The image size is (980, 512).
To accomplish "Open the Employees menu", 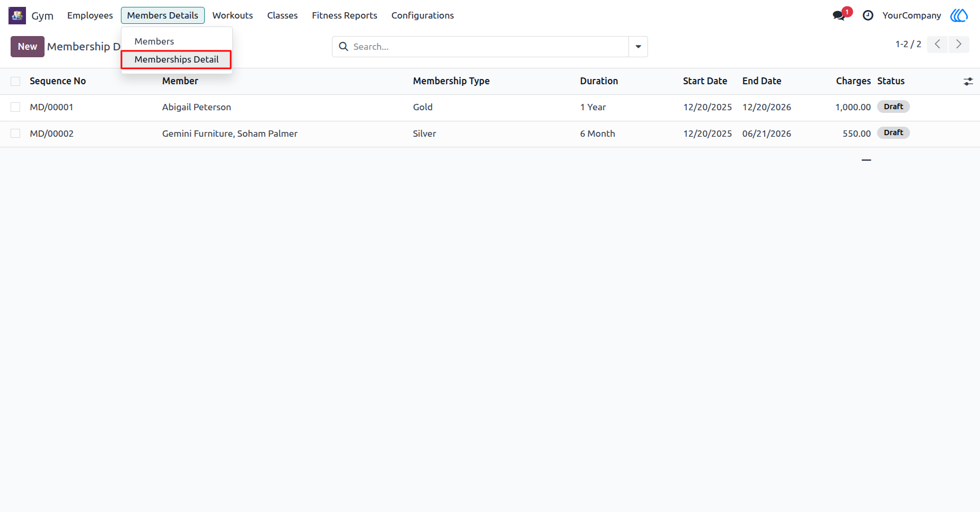I will click(x=90, y=15).
